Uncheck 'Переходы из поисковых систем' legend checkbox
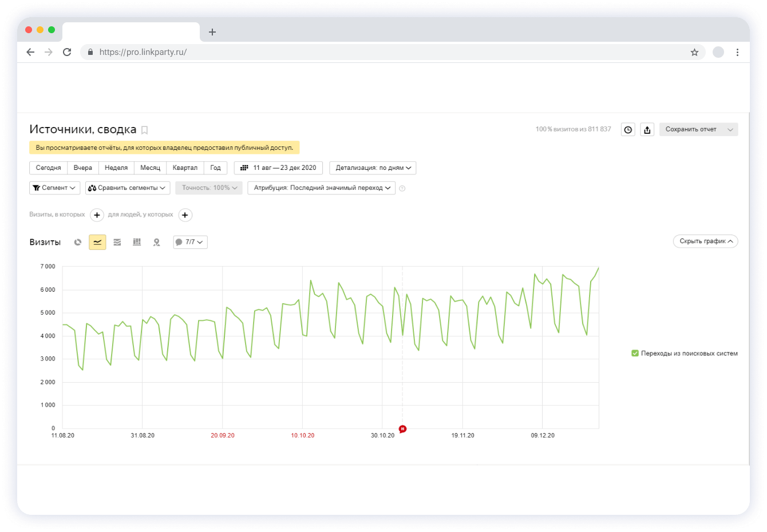This screenshot has width=767, height=532. [x=635, y=354]
